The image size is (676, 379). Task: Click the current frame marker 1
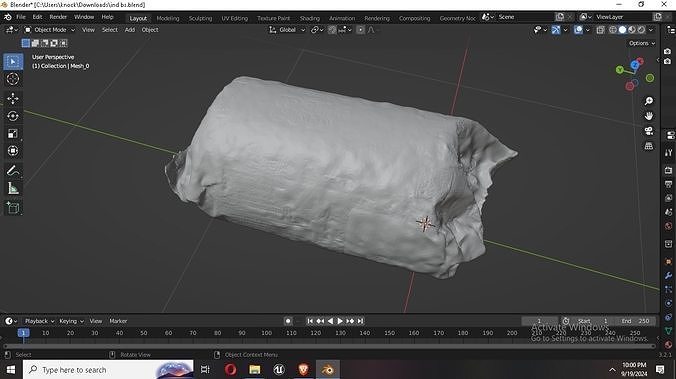23,333
